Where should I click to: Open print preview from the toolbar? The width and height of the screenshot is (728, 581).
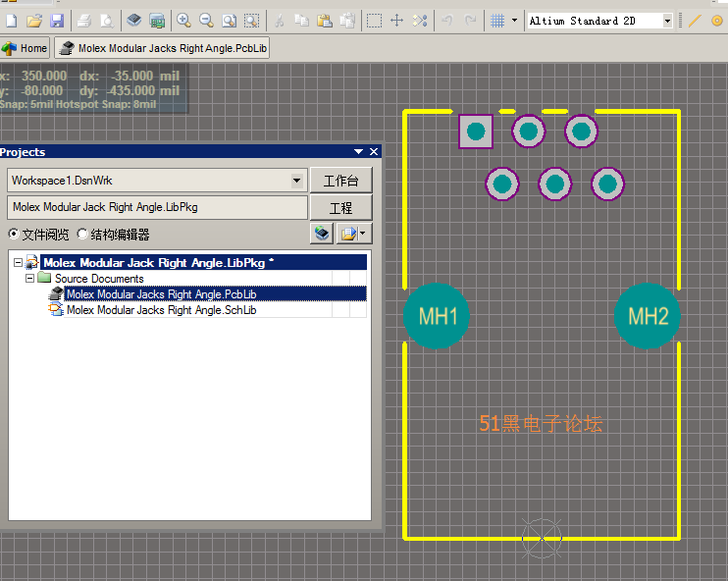[107, 21]
